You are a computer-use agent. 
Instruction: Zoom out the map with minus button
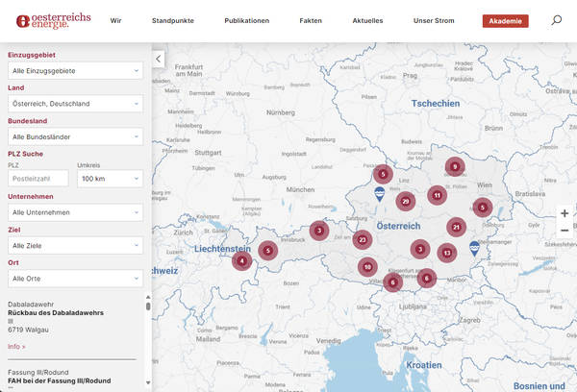(564, 231)
